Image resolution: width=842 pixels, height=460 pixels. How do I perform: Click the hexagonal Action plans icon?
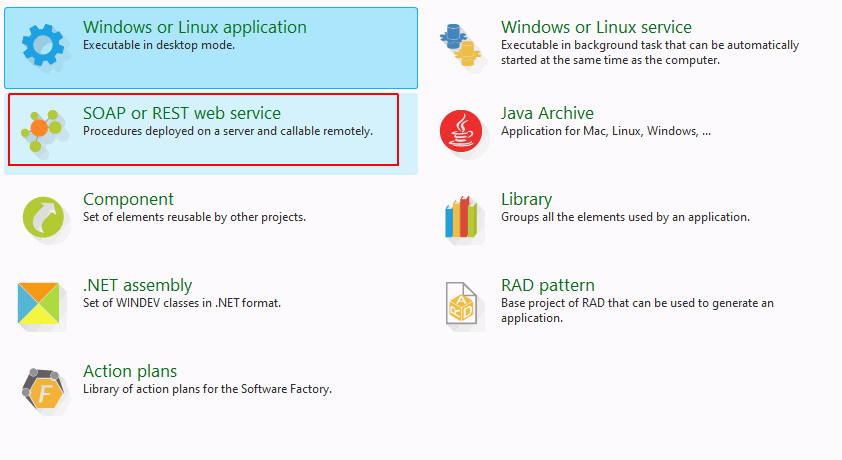[43, 389]
